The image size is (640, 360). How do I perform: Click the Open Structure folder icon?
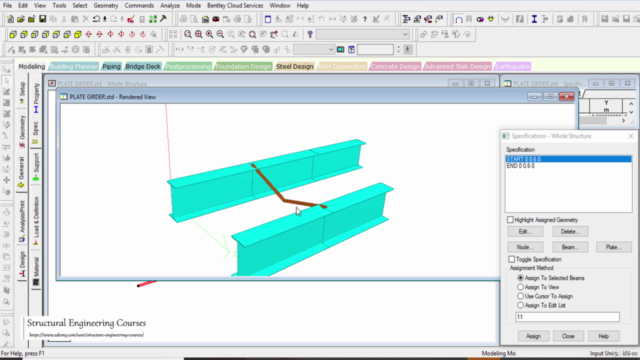pos(21,19)
